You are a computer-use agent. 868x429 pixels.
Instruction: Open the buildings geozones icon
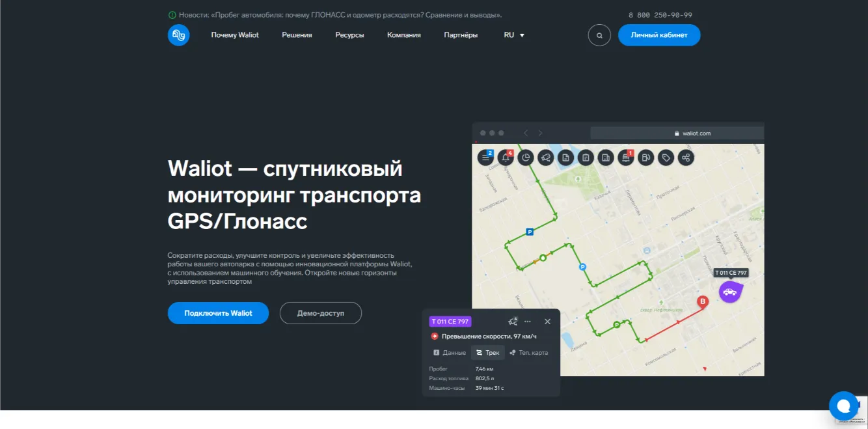(606, 158)
